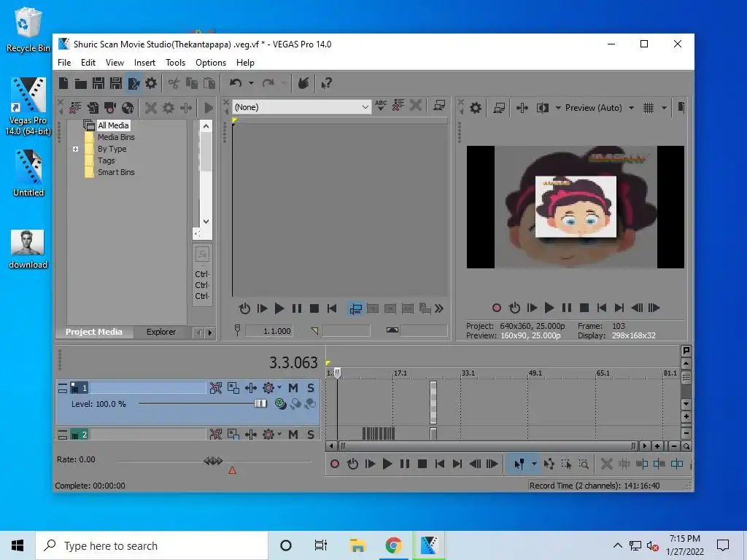Open the interactive tutorials icon
The width and height of the screenshot is (747, 560).
pyautogui.click(x=303, y=83)
